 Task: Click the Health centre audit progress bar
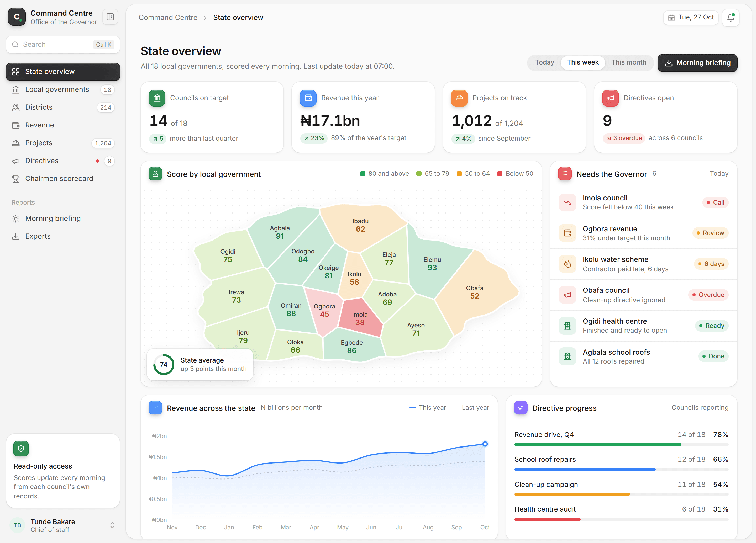point(621,519)
